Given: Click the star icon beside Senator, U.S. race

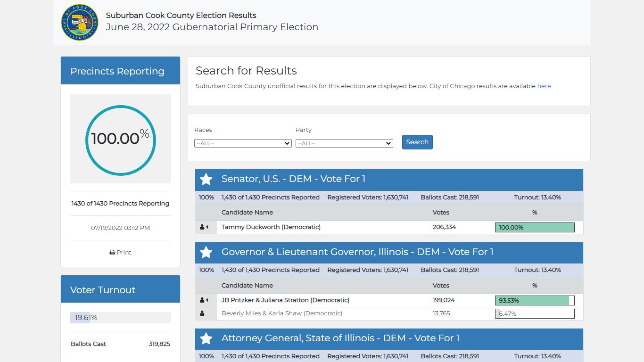Looking at the screenshot, I should click(206, 179).
